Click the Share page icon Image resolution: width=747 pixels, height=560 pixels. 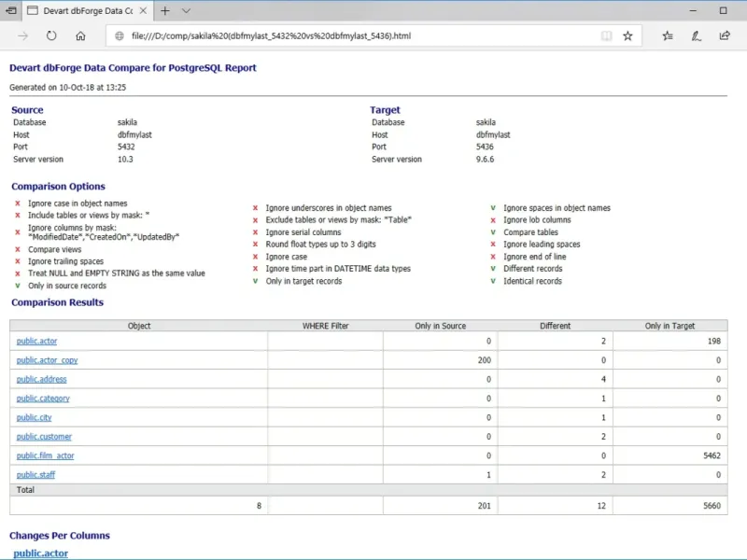pos(725,35)
